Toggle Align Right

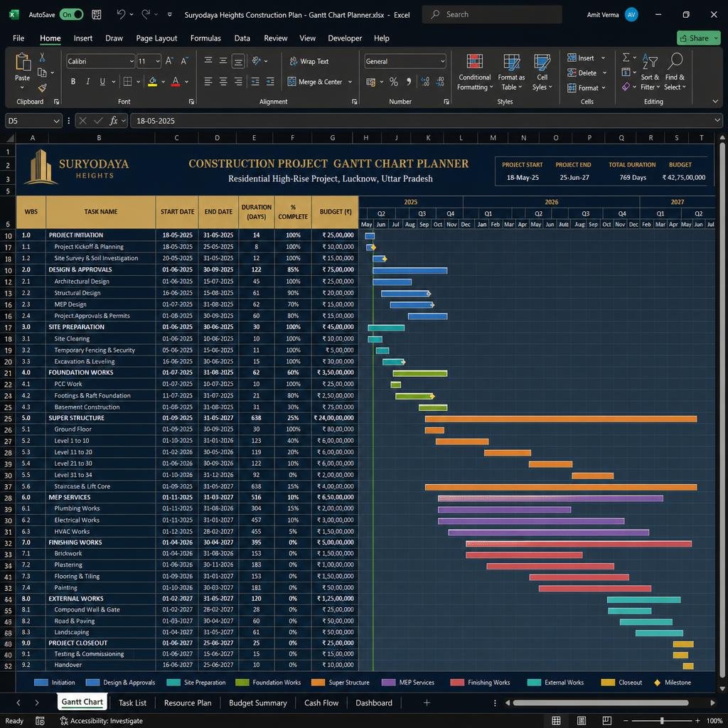(x=237, y=82)
